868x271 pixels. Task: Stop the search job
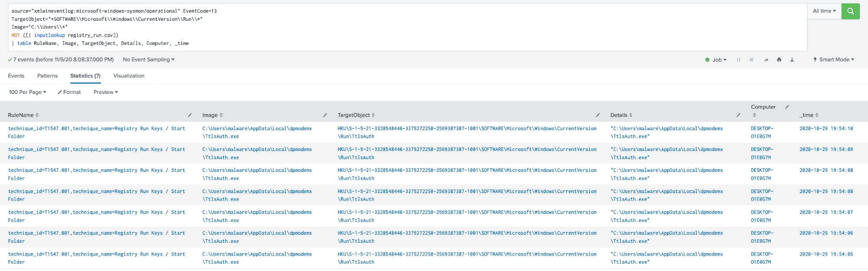click(x=751, y=60)
